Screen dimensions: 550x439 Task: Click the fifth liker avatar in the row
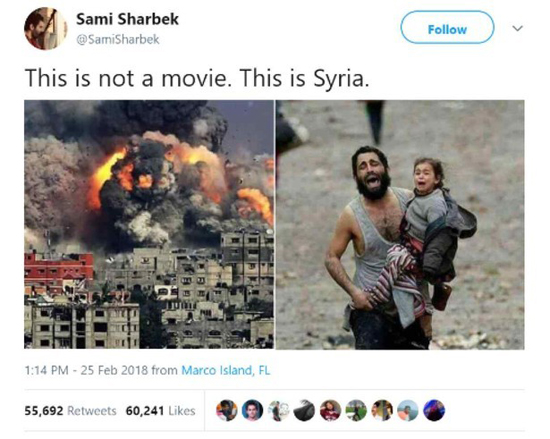pyautogui.click(x=330, y=410)
